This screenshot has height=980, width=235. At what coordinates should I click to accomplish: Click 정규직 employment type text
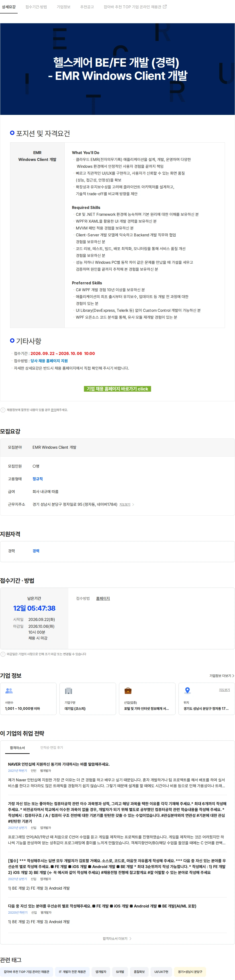38,479
